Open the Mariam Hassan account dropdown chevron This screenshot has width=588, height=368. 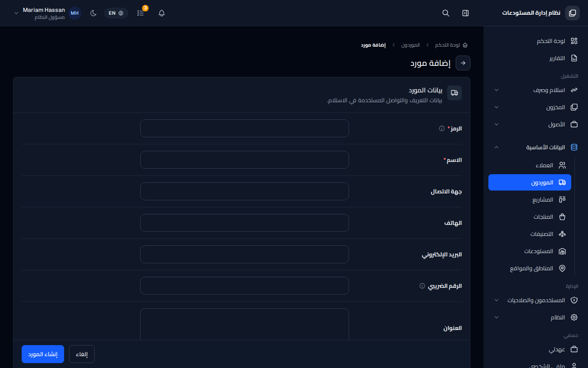click(x=16, y=13)
